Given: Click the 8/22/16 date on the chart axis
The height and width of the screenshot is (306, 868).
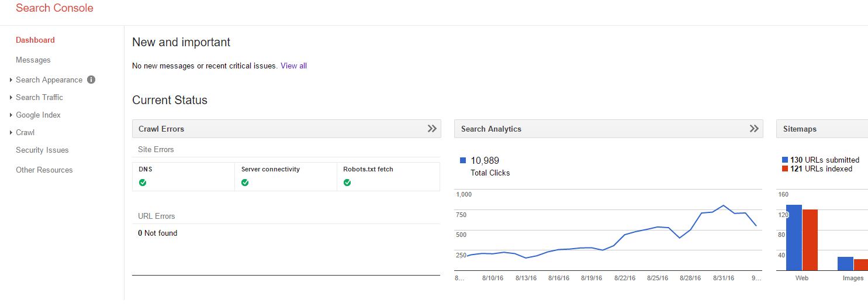Looking at the screenshot, I should [625, 279].
